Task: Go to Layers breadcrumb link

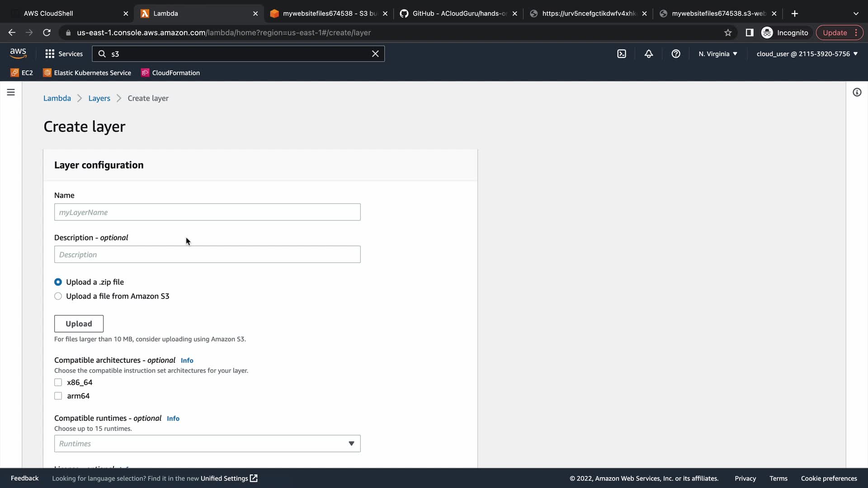Action: [x=99, y=98]
